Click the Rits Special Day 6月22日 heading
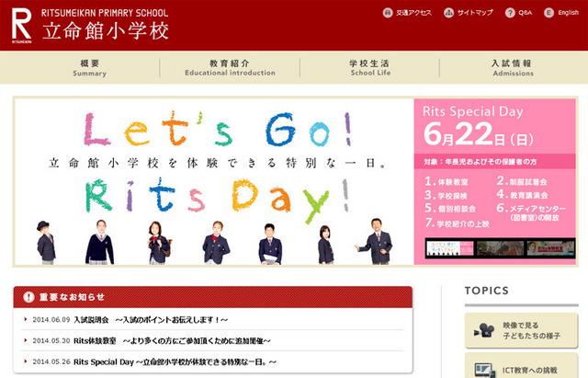588x378 pixels. tap(478, 126)
